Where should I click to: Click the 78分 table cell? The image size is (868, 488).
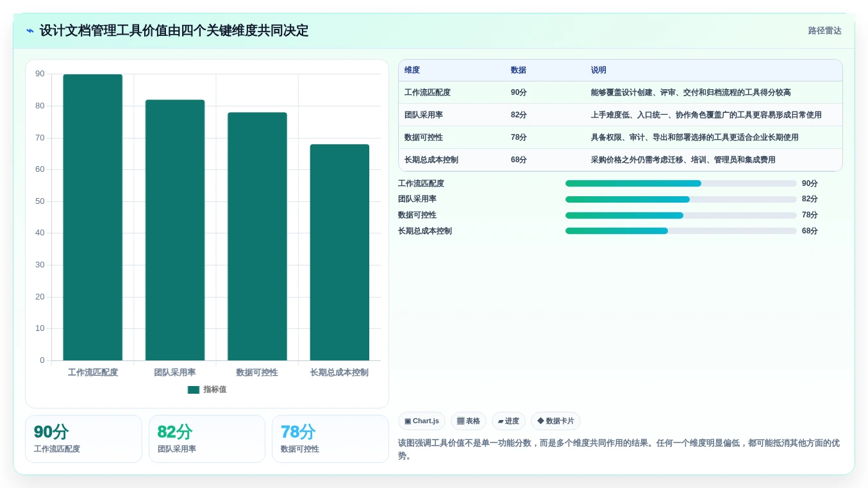point(519,138)
